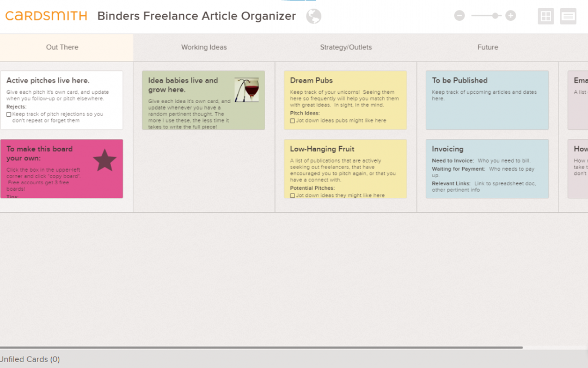Check Jot down ideas they might like
588x368 pixels.
pos(292,196)
